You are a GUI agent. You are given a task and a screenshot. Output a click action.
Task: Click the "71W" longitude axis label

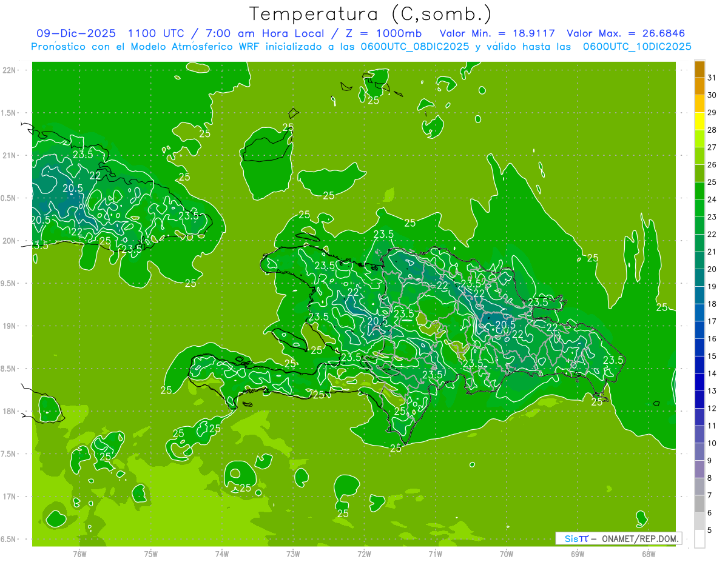(x=435, y=554)
